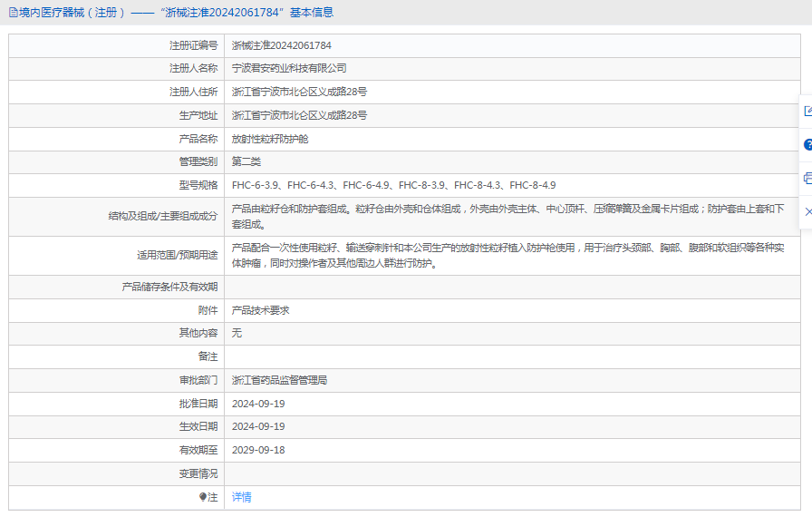Click the 有效期至 label
The height and width of the screenshot is (517, 812).
[x=198, y=450]
